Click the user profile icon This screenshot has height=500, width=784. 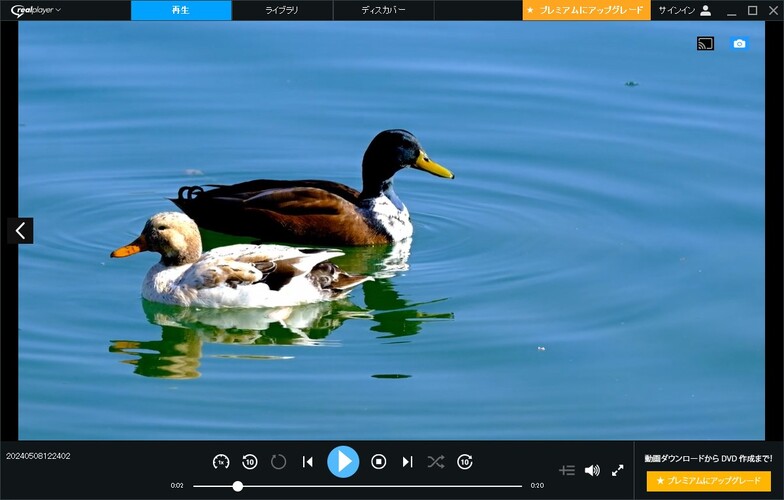click(x=706, y=10)
